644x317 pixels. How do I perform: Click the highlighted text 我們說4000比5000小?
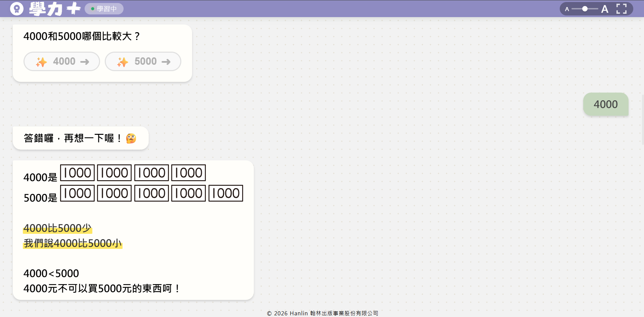pyautogui.click(x=73, y=243)
